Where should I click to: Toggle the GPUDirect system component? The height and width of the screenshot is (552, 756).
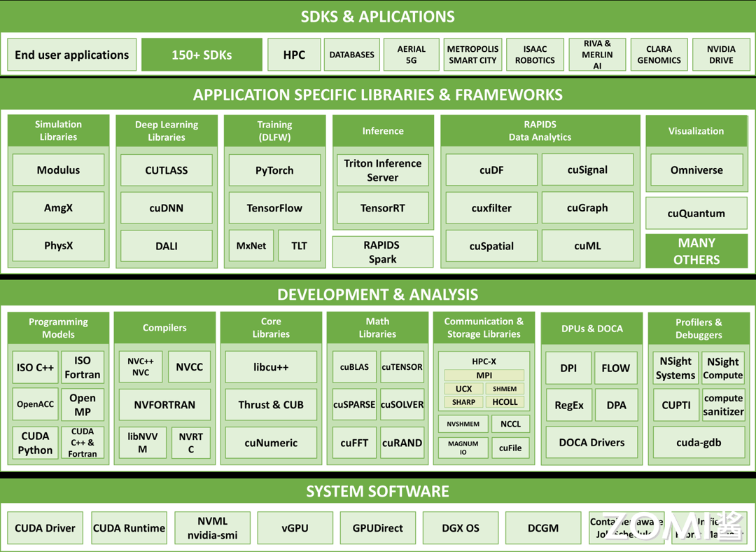[378, 527]
